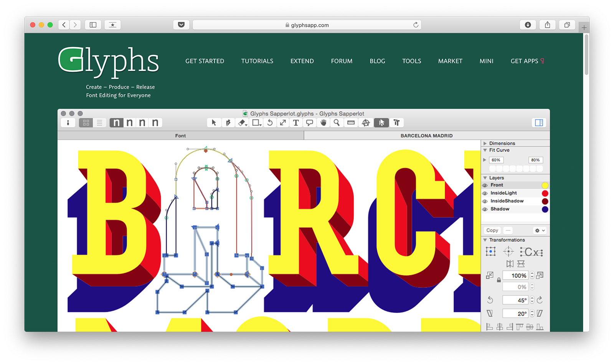Click the circled A plugin tool
The image size is (614, 364).
(366, 123)
